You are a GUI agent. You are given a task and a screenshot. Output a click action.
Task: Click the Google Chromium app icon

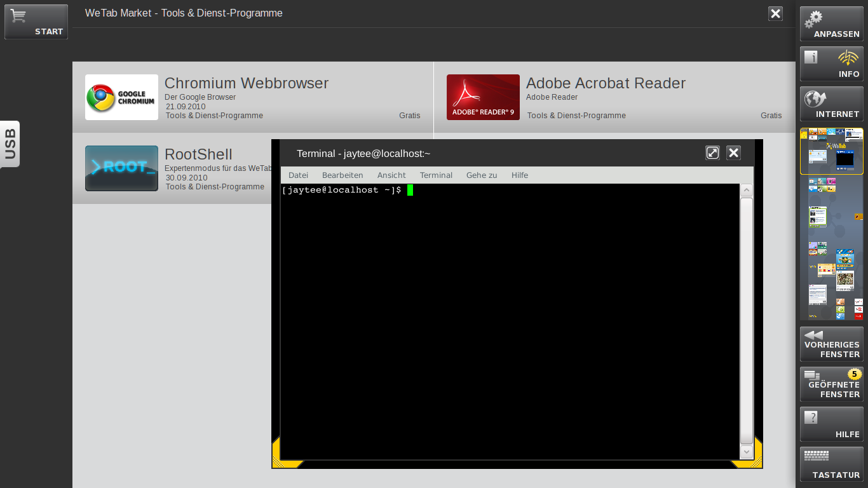[x=121, y=97]
